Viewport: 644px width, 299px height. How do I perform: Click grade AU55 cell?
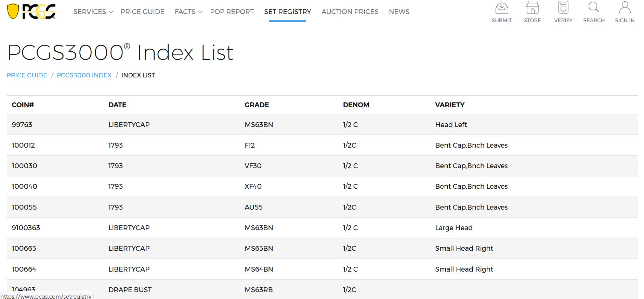[x=253, y=207]
